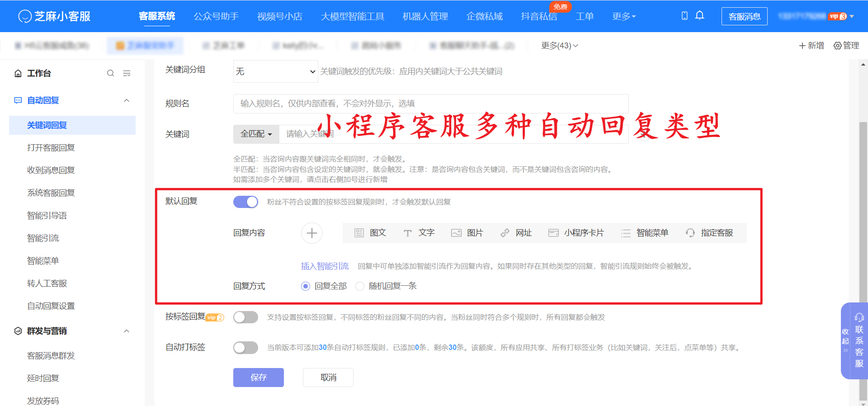Focus the 规则名 input field
Viewport: 868px width, 406px height.
[x=431, y=104]
